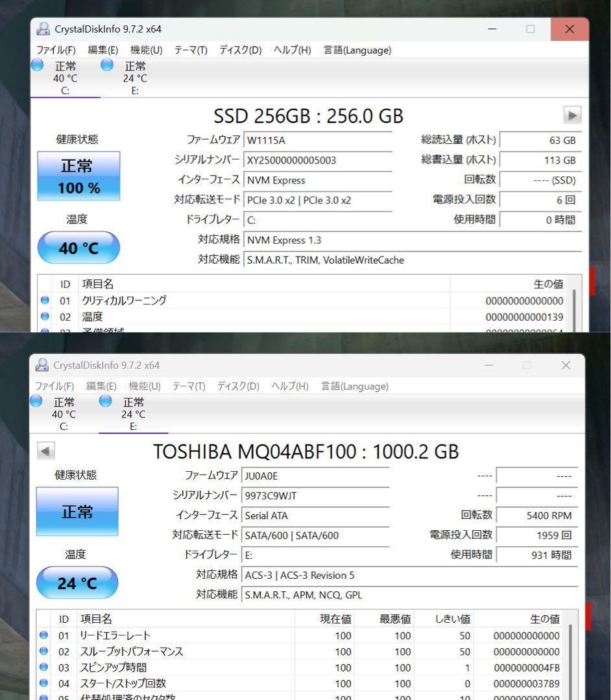611x700 pixels.
Task: Click the next disk arrow button
Action: coord(572,115)
